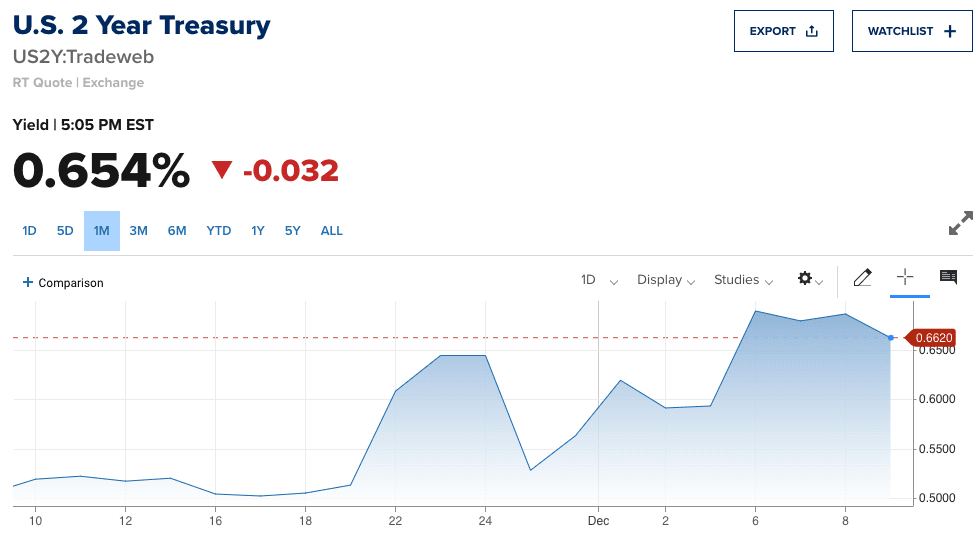This screenshot has height=548, width=980.
Task: Expand chart to full screen
Action: (960, 223)
